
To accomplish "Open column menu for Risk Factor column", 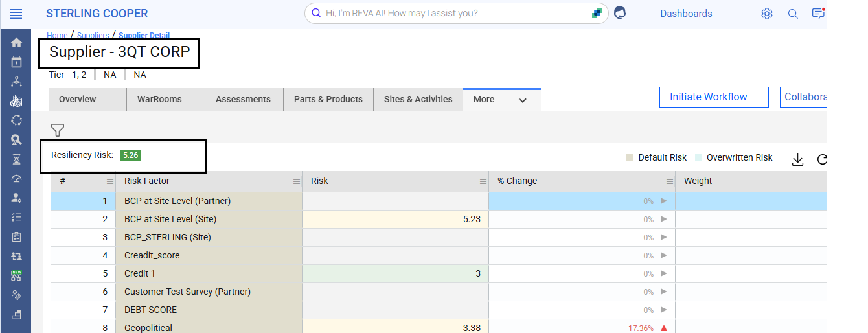I will (297, 181).
